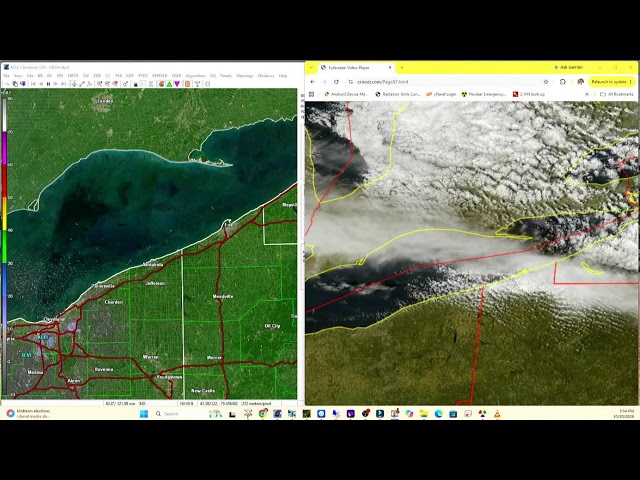Open Android Device Ma... bookmark

(346, 94)
